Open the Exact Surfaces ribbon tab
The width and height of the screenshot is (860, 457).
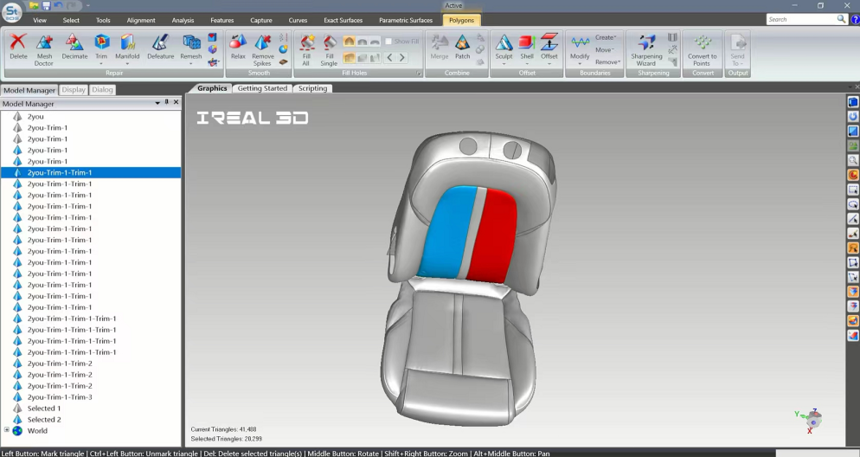[343, 20]
